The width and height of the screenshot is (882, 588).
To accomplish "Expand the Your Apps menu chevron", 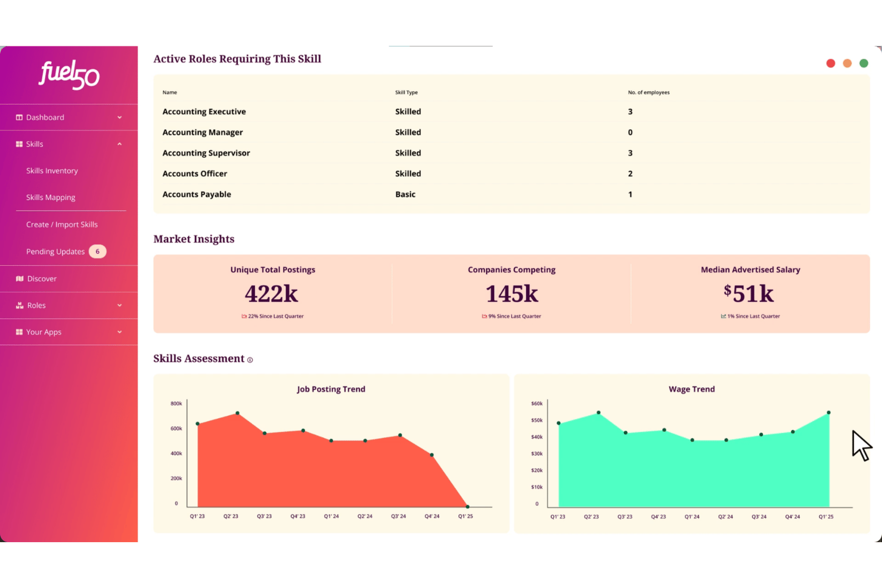I will pyautogui.click(x=119, y=332).
